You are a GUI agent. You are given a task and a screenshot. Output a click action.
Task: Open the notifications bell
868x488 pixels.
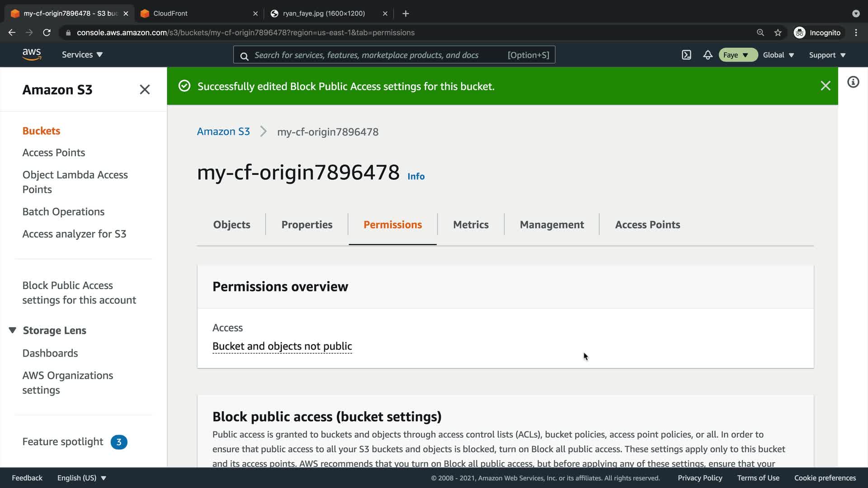708,55
